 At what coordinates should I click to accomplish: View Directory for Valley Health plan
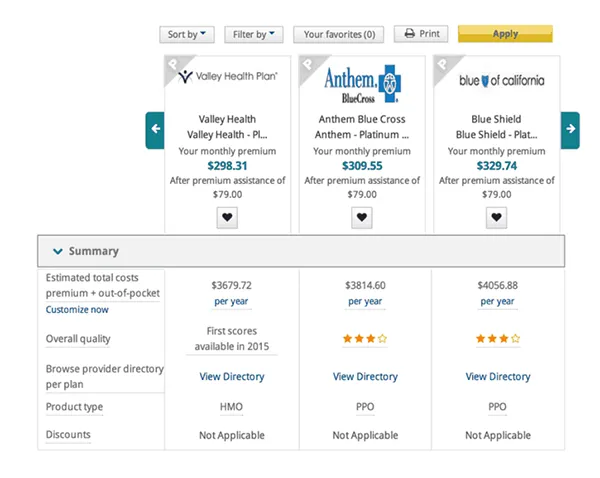pyautogui.click(x=232, y=377)
